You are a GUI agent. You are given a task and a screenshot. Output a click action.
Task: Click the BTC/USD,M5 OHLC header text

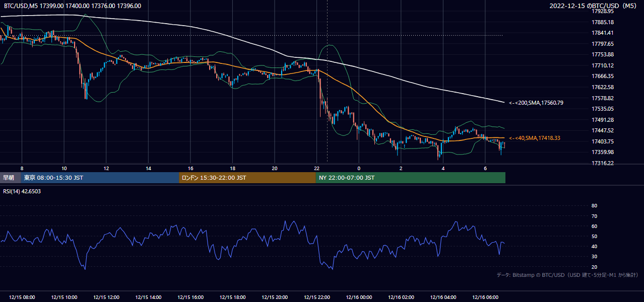pos(73,6)
